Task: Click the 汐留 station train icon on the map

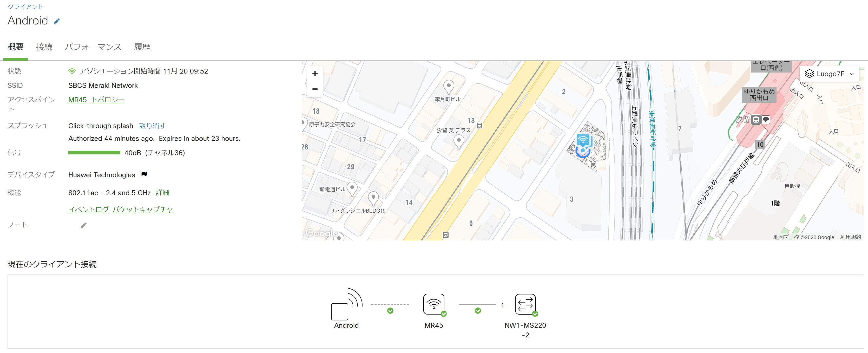Action: (x=756, y=120)
